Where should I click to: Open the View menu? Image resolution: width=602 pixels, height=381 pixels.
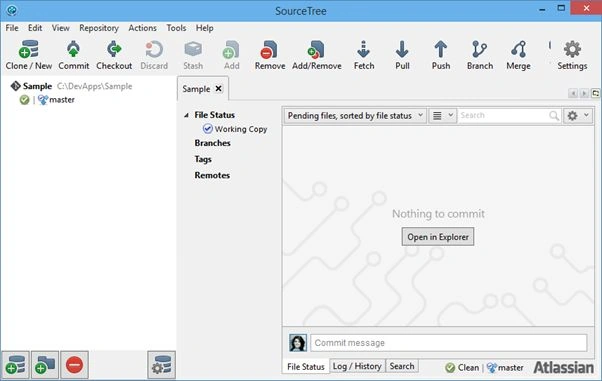(x=61, y=28)
